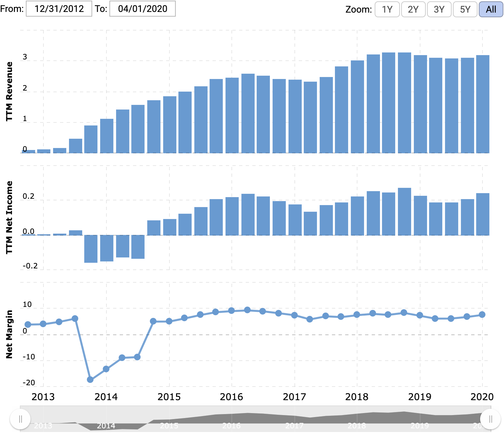The width and height of the screenshot is (504, 434).
Task: Click the left range slider handle
Action: (20, 419)
